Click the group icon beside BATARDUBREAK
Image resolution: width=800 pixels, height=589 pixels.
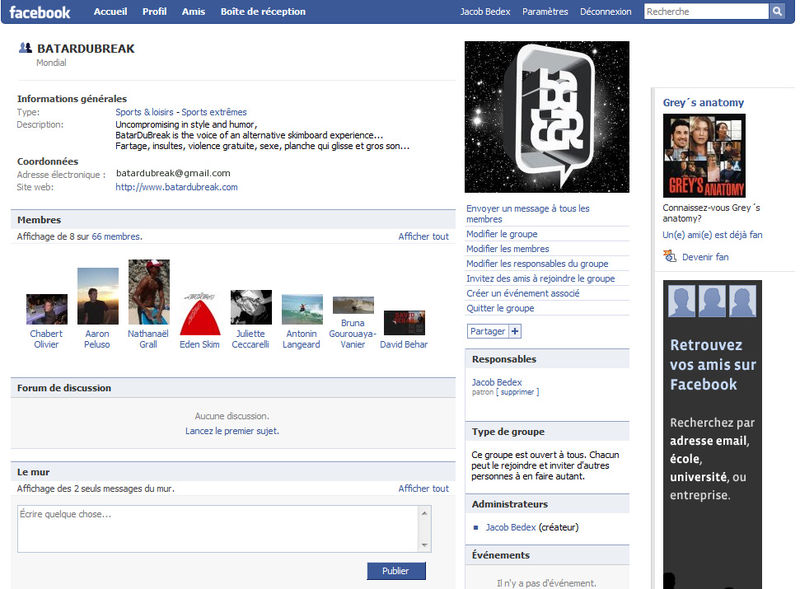(x=25, y=48)
